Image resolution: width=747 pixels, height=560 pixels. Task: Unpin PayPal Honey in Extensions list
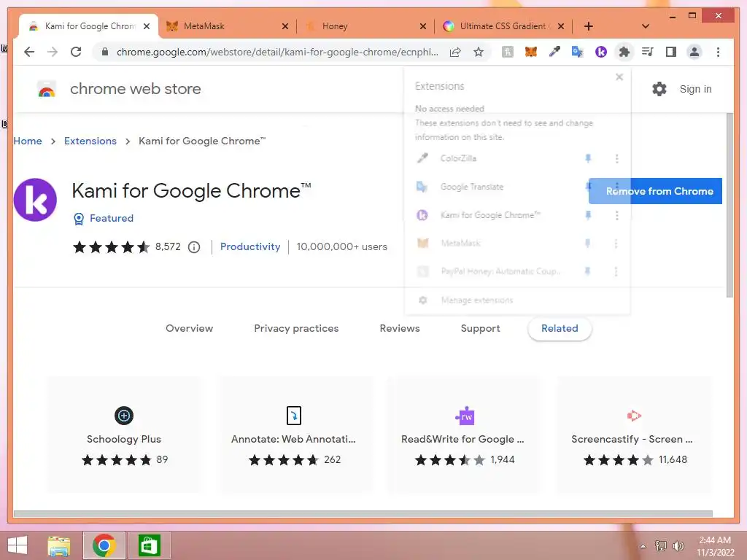click(x=587, y=271)
